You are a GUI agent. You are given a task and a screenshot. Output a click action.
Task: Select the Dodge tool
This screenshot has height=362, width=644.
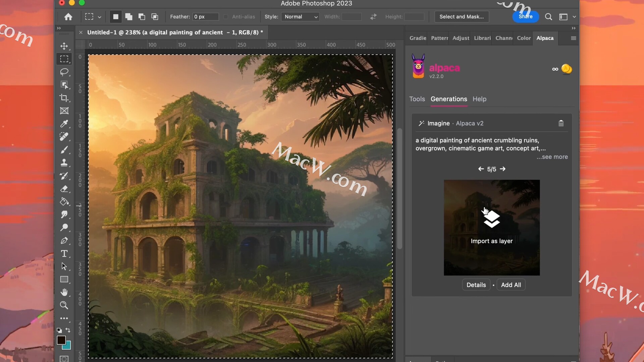point(64,228)
